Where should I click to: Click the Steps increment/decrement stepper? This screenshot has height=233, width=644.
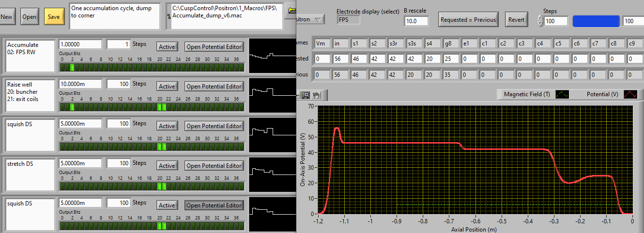point(540,21)
